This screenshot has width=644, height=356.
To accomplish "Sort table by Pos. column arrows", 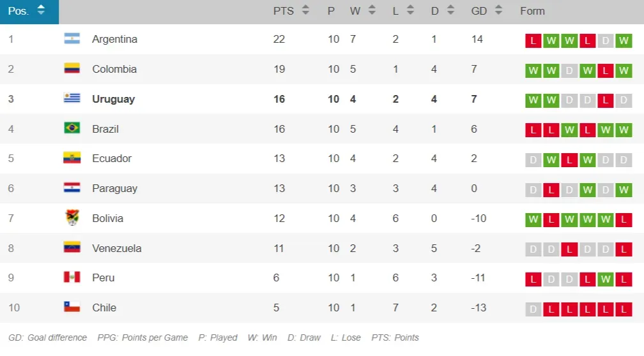I will click(41, 10).
